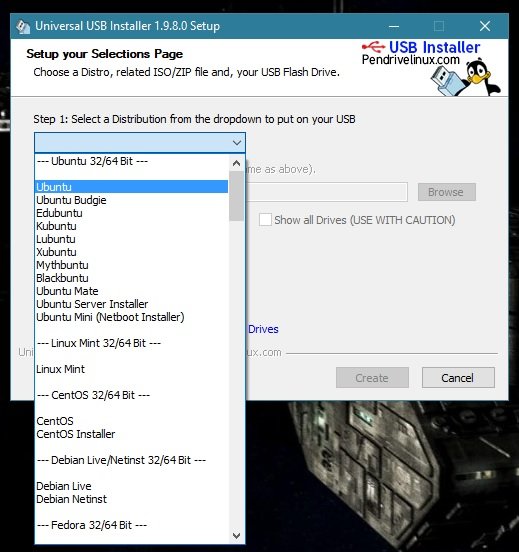Click the dropdown list scrollbar thumb
This screenshot has height=552, width=519.
(236, 196)
